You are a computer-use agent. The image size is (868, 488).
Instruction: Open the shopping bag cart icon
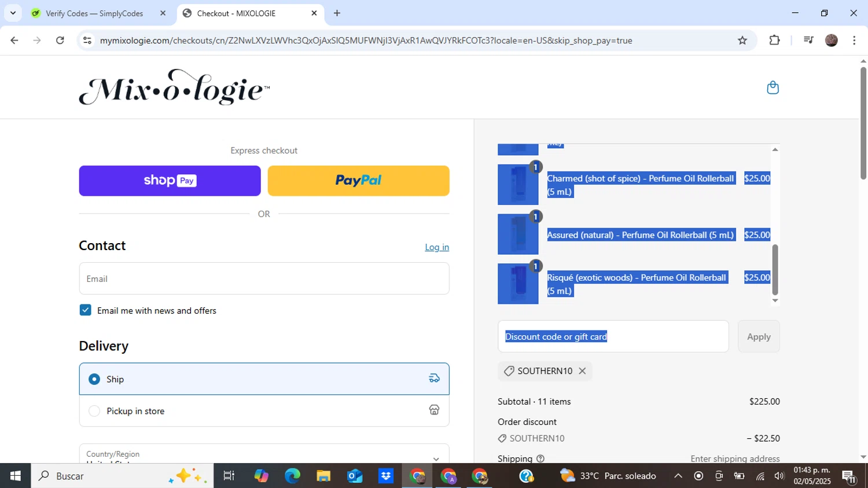[x=773, y=87]
